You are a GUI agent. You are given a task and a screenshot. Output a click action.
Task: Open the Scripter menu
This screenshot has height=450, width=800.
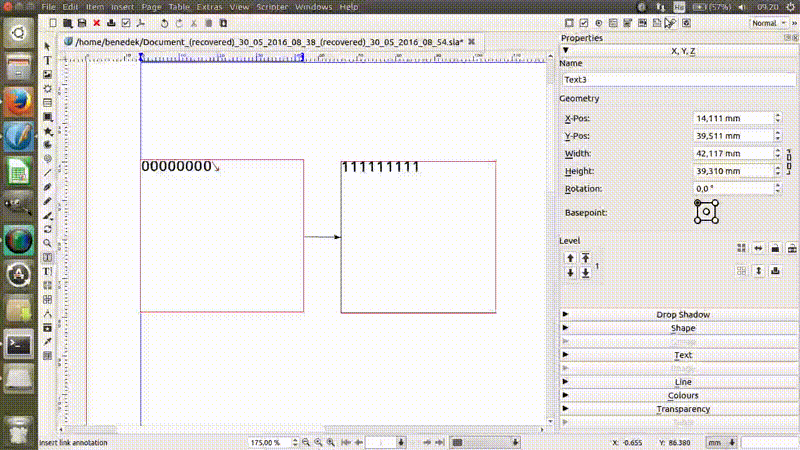pos(272,7)
